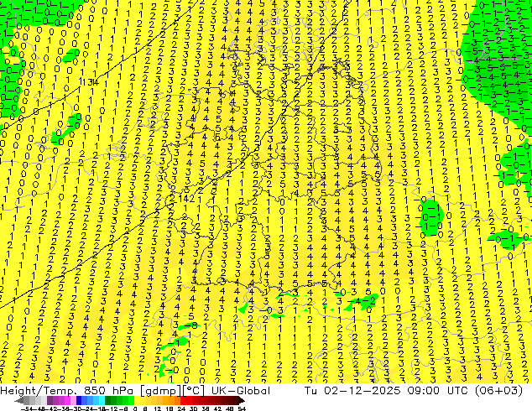532x411 pixels.
Task: Click the dark blue legend swatch
Action: [x=79, y=400]
